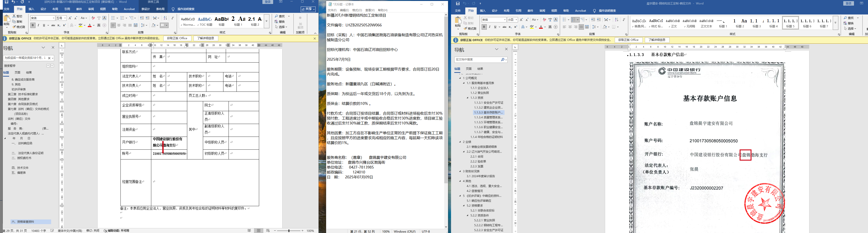
Task: Justify text alignment in right Word ribbon
Action: click(x=581, y=27)
